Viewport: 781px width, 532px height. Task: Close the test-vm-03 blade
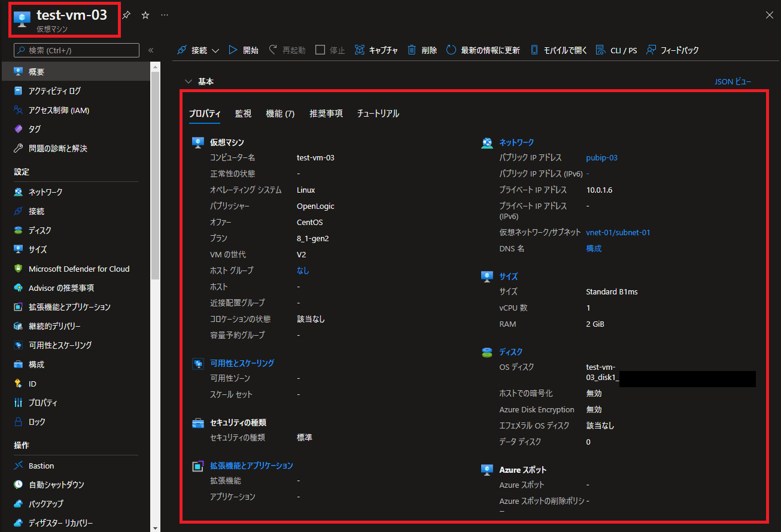tap(770, 16)
